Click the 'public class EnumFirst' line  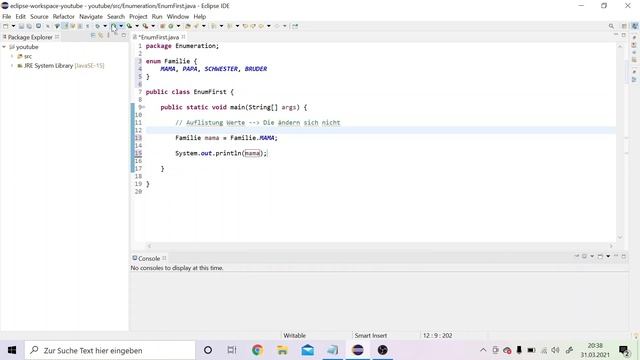point(189,92)
